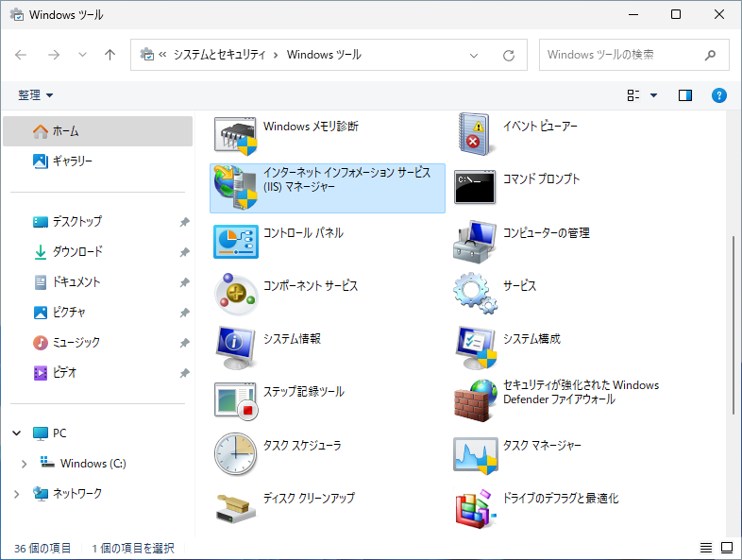Open the イベント ビューアー icon
The image size is (742, 560).
pos(475,134)
